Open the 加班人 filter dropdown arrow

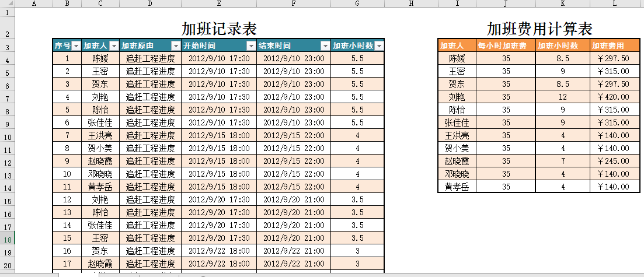114,45
